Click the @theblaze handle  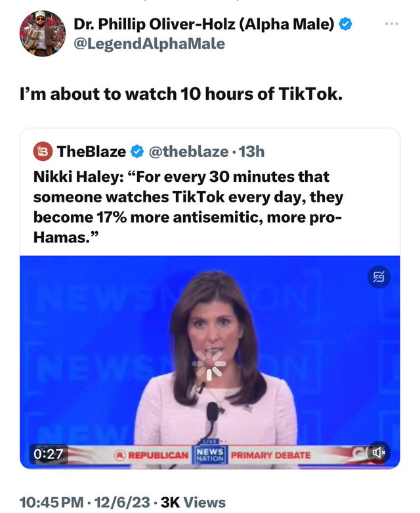point(188,152)
